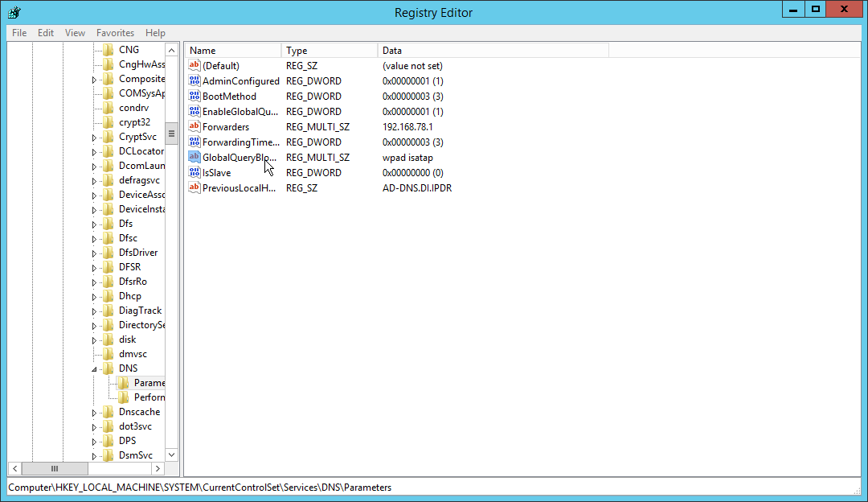Image resolution: width=868 pixels, height=502 pixels.
Task: Expand the disk key node
Action: 94,339
